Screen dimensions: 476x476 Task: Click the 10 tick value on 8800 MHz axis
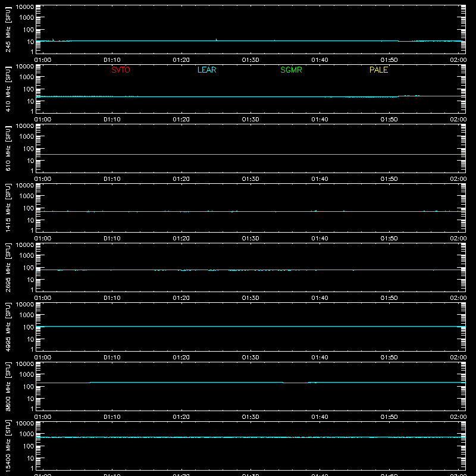pos(30,399)
